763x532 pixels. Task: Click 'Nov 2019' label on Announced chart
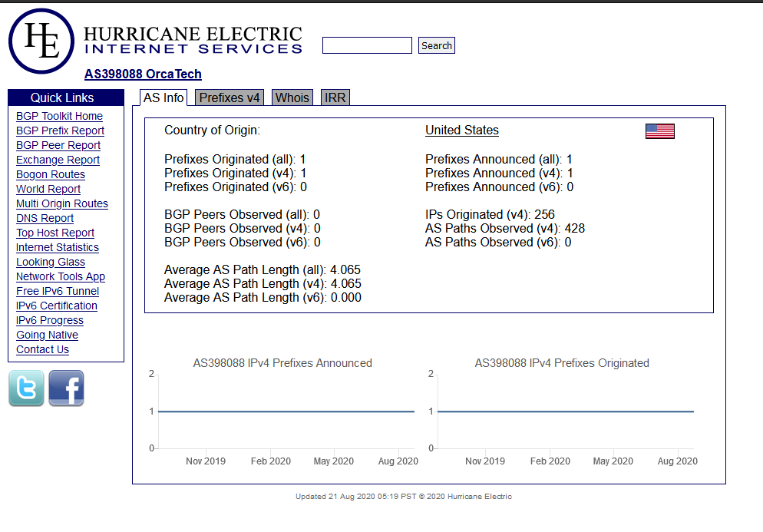coord(206,461)
